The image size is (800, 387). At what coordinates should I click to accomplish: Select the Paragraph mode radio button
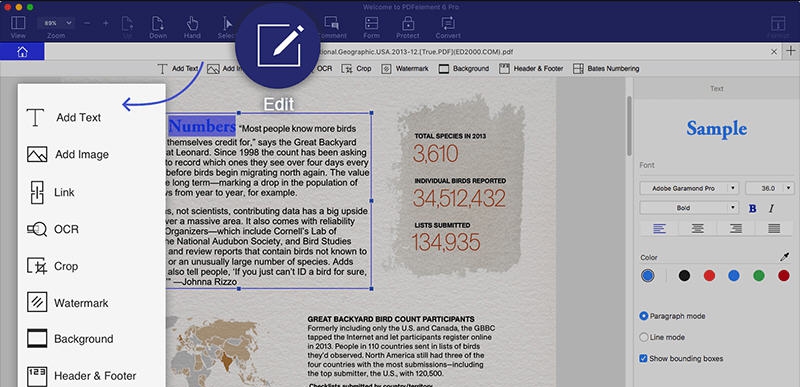[x=644, y=316]
